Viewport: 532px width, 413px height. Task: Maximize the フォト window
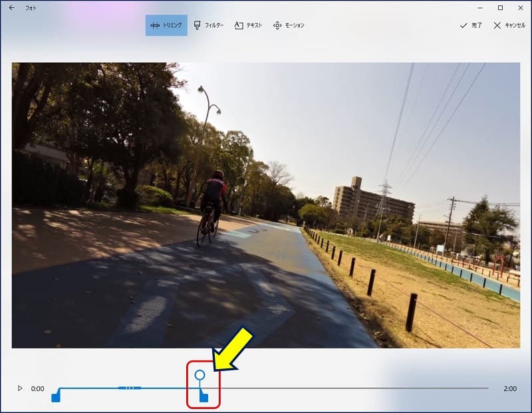click(500, 8)
